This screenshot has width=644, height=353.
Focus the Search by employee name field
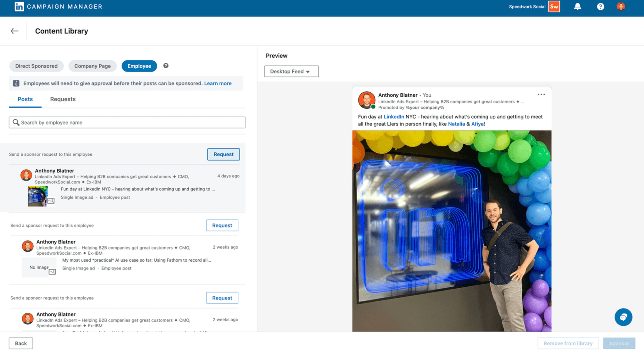tap(127, 122)
